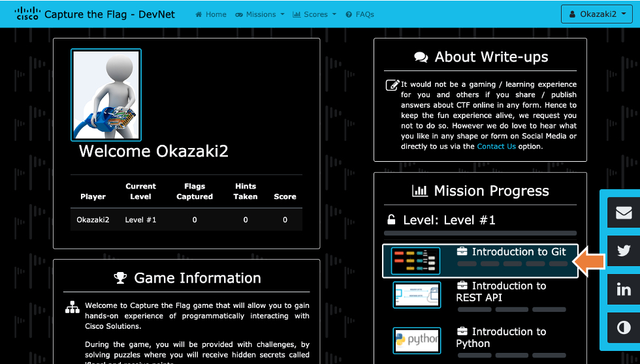Viewport: 640px width, 364px height.
Task: Click the Level #1 progress bar
Action: pyautogui.click(x=480, y=233)
